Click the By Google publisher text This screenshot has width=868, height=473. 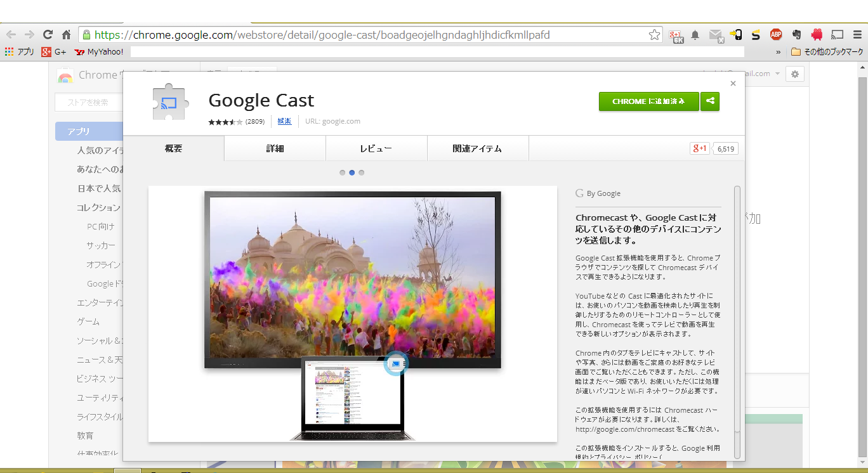tap(603, 193)
